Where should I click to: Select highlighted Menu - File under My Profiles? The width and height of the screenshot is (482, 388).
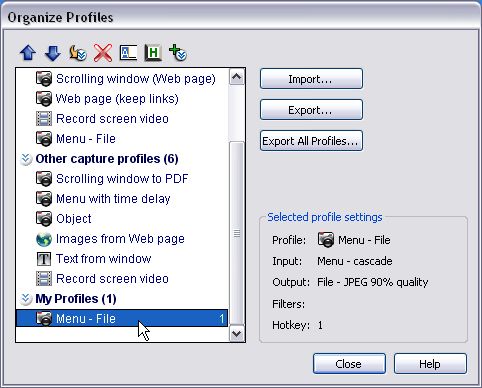click(122, 318)
